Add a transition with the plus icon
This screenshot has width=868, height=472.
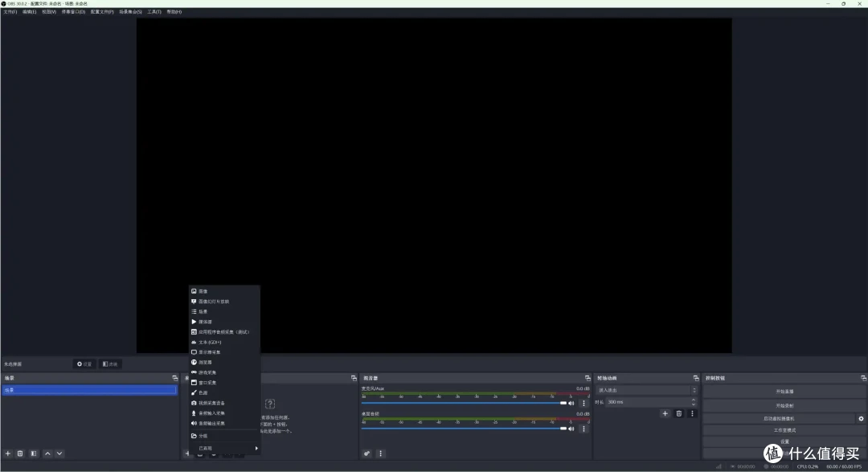click(665, 414)
